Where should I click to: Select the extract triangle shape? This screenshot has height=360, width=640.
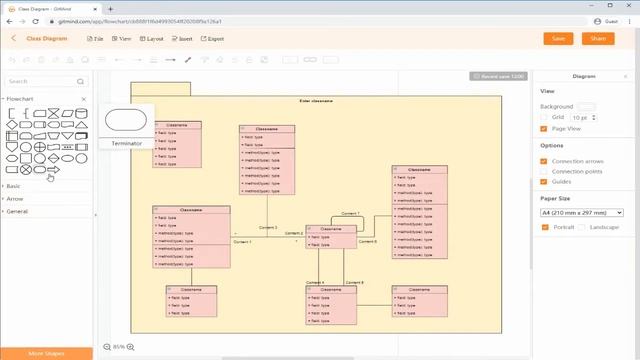(81, 124)
